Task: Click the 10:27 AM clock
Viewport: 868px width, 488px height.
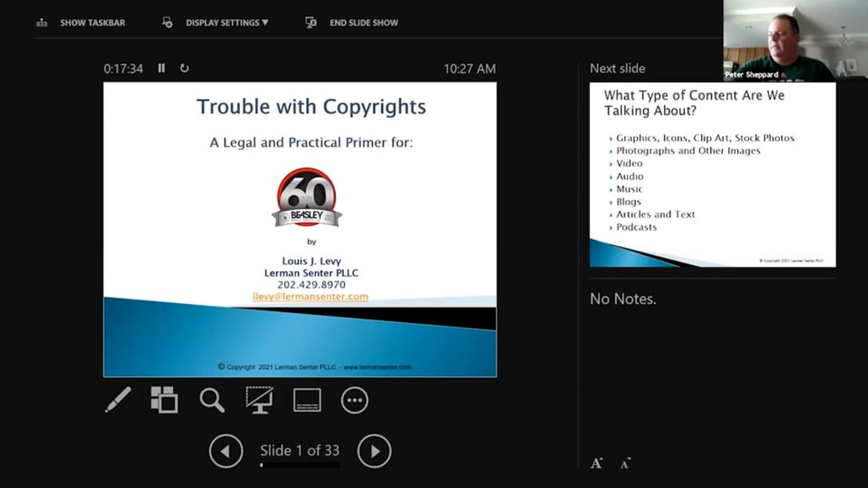Action: 469,68
